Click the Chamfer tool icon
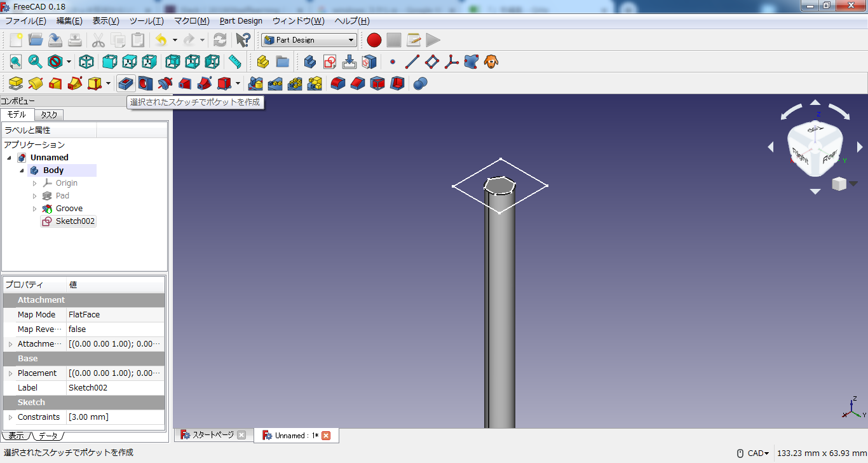The width and height of the screenshot is (868, 463). [358, 83]
